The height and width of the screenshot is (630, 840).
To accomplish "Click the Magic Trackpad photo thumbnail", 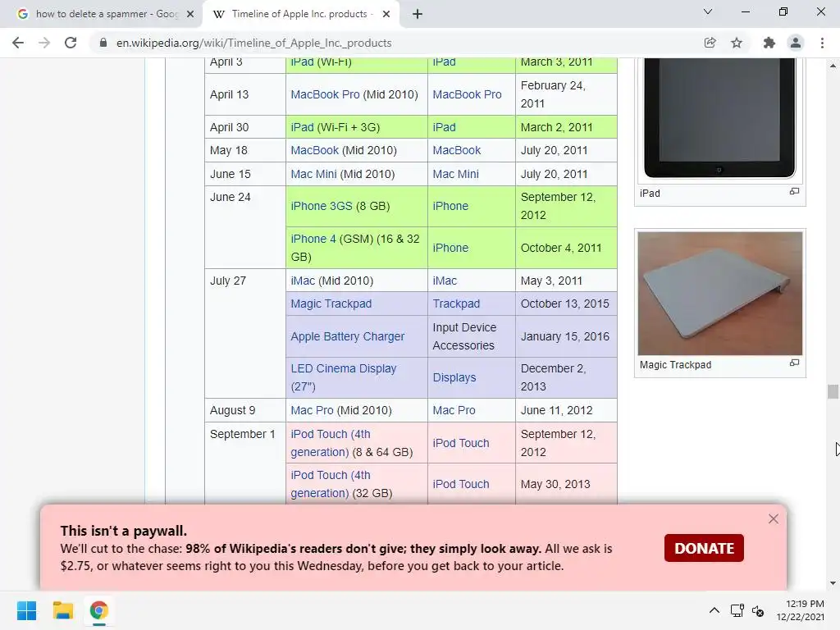I will [720, 294].
